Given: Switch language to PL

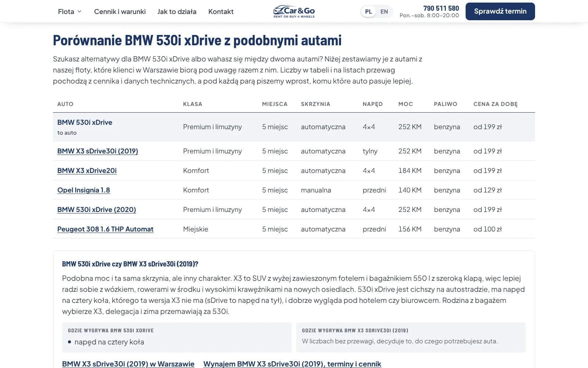Looking at the screenshot, I should pyautogui.click(x=369, y=11).
